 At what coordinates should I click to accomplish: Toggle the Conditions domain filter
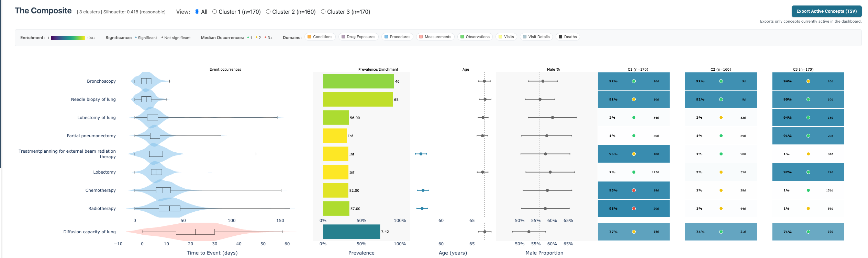(x=320, y=37)
